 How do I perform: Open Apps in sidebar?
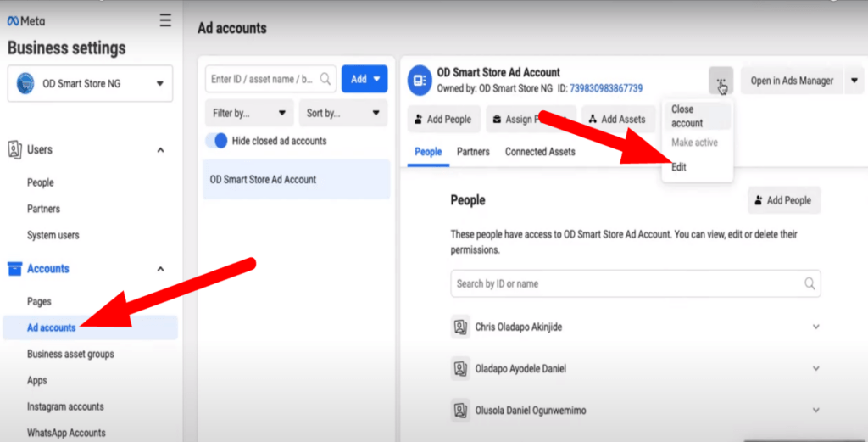coord(37,381)
